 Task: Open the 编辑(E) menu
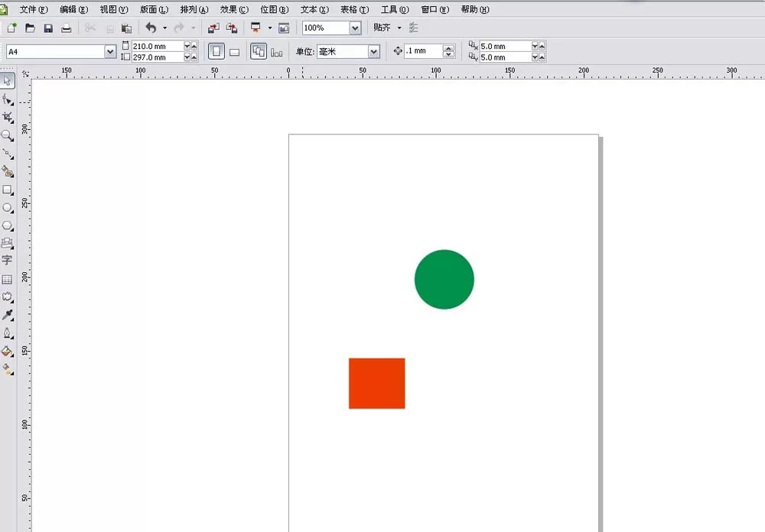click(73, 9)
